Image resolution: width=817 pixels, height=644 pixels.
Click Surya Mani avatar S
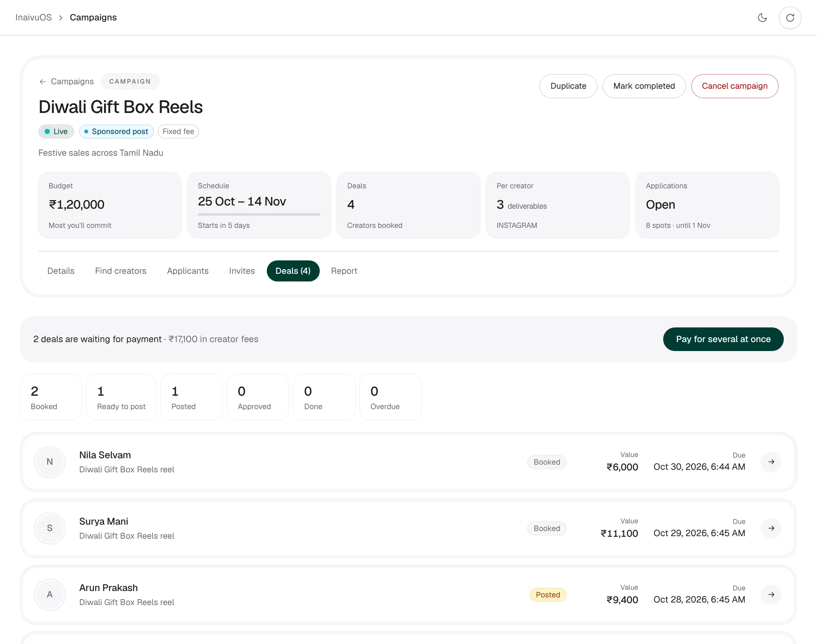click(x=50, y=528)
